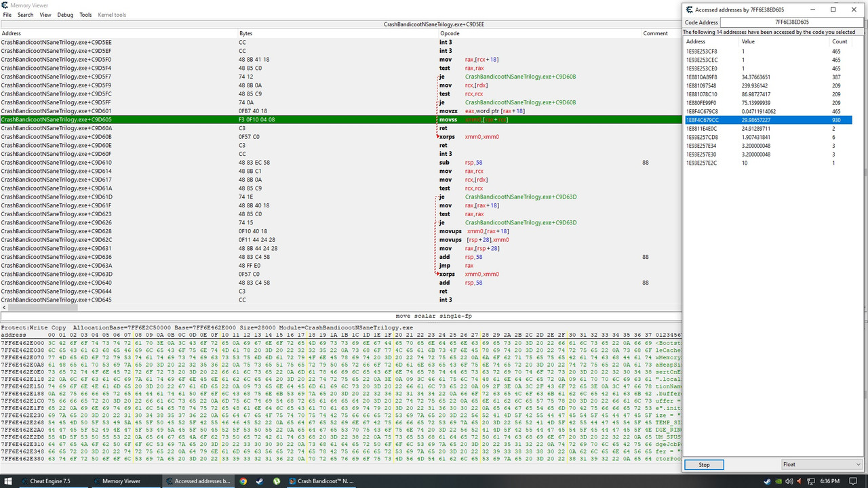Open the Search menu
868x488 pixels.
[25, 14]
